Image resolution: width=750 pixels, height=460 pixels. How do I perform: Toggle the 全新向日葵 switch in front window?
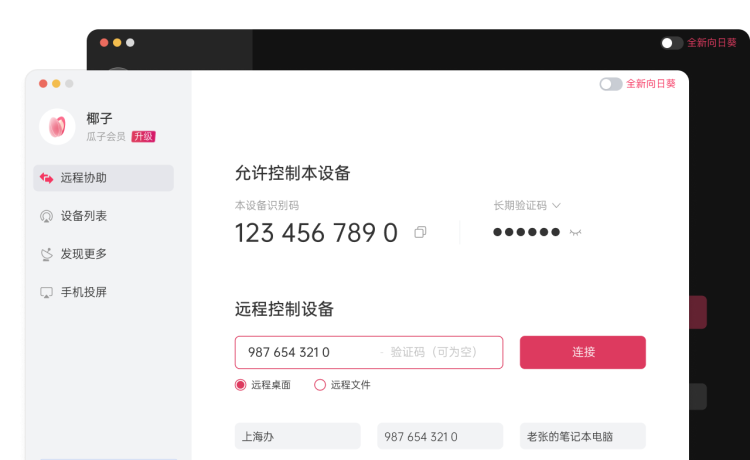(x=611, y=84)
